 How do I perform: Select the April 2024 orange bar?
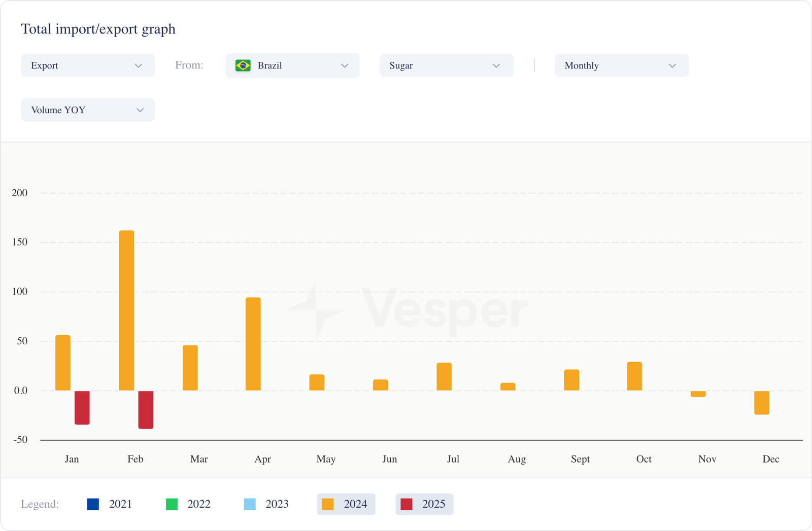coord(253,344)
